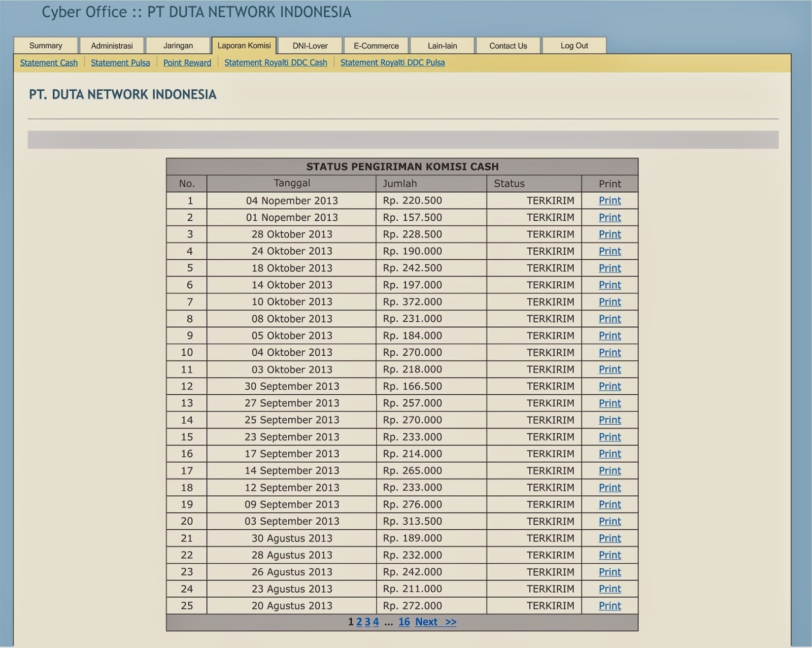Click the PT. DUTA NETWORK INDONESIA heading
This screenshot has height=648, width=812.
click(x=123, y=94)
